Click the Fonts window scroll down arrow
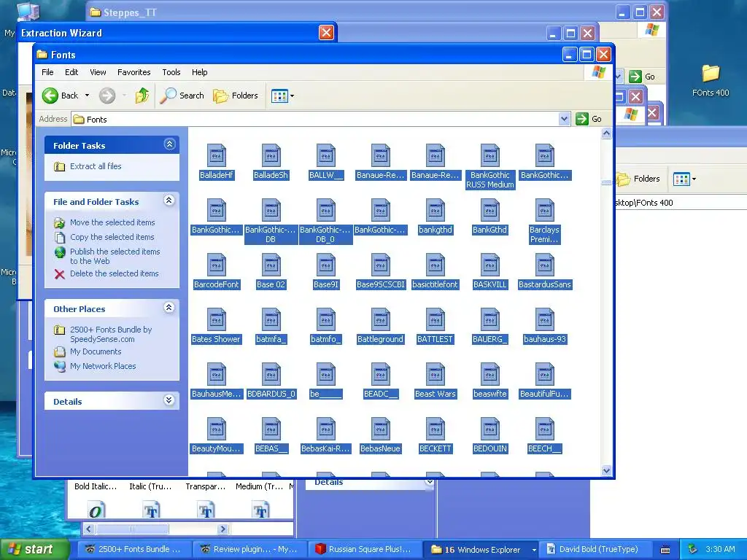Screen dimensions: 747x560 pyautogui.click(x=606, y=470)
